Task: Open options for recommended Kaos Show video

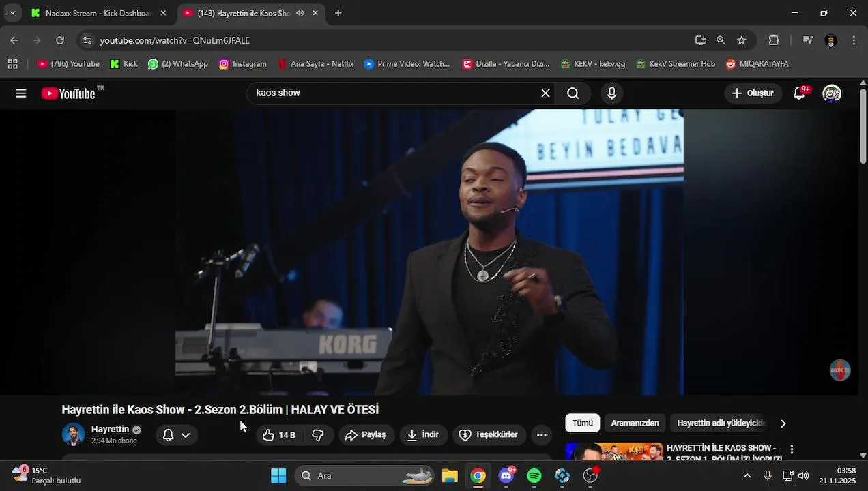Action: tap(792, 449)
